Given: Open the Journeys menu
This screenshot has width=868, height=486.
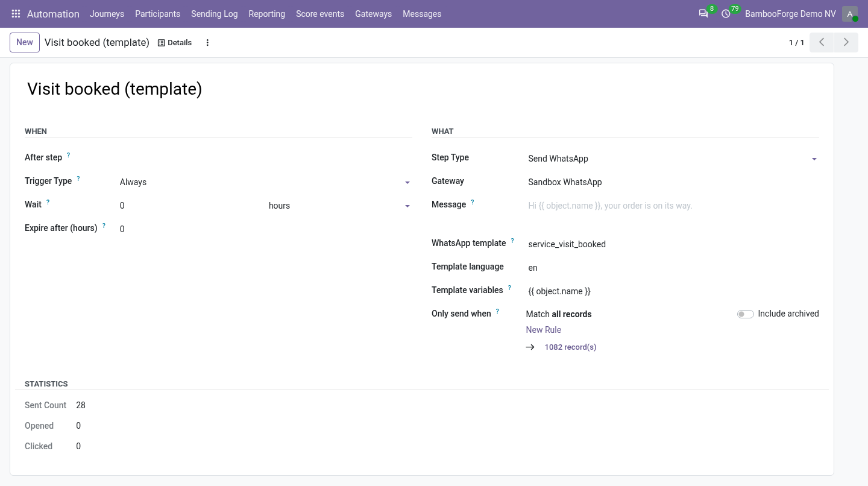Looking at the screenshot, I should coord(107,14).
